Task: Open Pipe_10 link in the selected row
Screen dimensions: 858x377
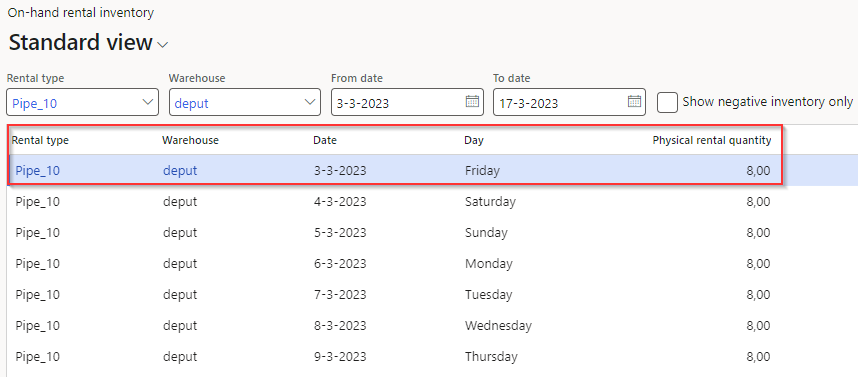Action: [37, 171]
